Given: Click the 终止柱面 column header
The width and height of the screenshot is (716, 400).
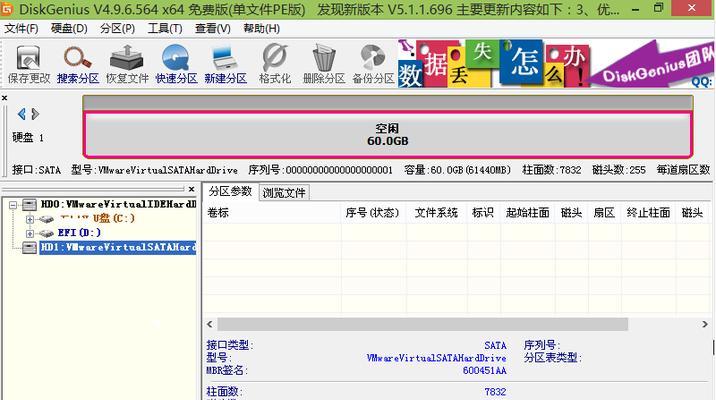Looking at the screenshot, I should [x=648, y=212].
